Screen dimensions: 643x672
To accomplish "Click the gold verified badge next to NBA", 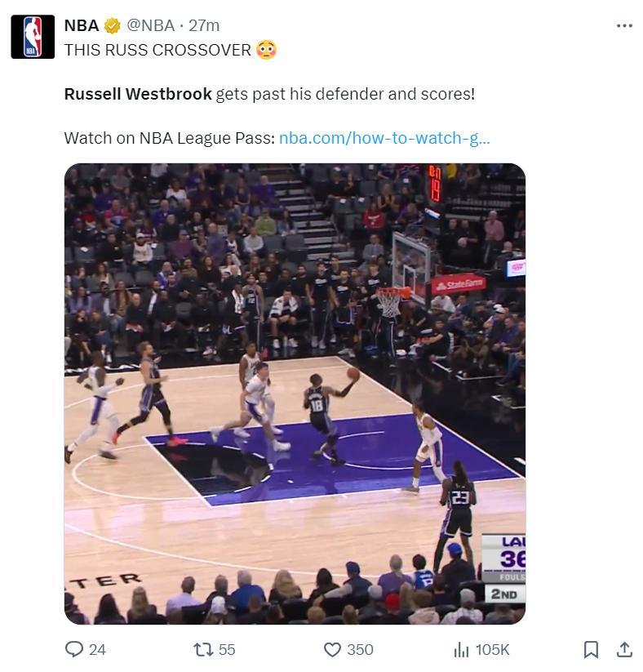I will coord(113,25).
